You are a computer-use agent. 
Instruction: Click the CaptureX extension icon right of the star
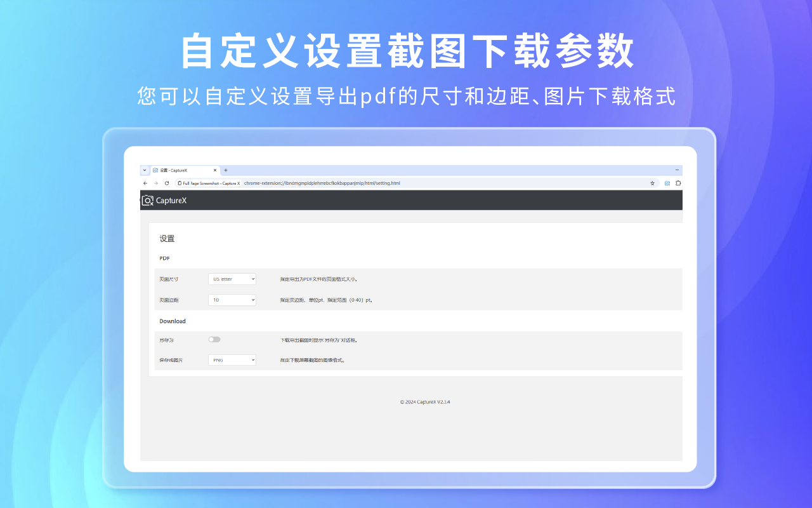(666, 183)
